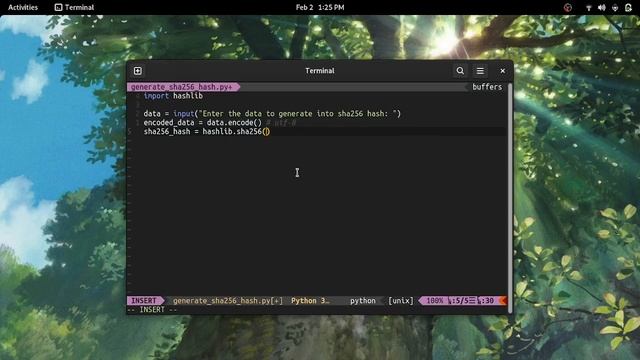Click the red tray indicator icon
This screenshot has height=360, width=640.
pos(568,7)
